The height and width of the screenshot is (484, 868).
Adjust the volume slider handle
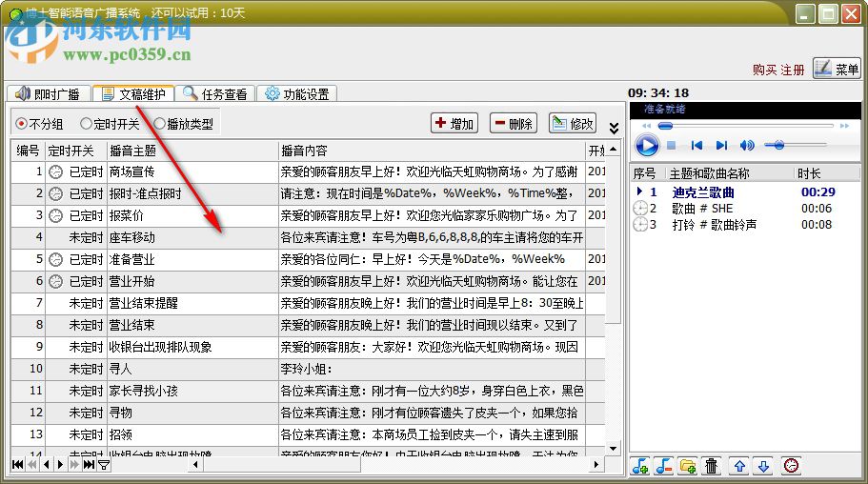778,145
